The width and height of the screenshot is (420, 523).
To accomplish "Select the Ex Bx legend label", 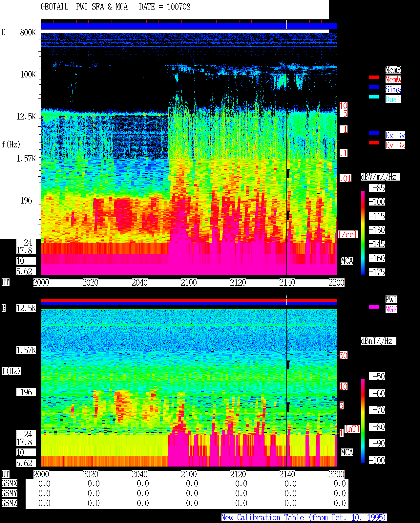I will [395, 135].
